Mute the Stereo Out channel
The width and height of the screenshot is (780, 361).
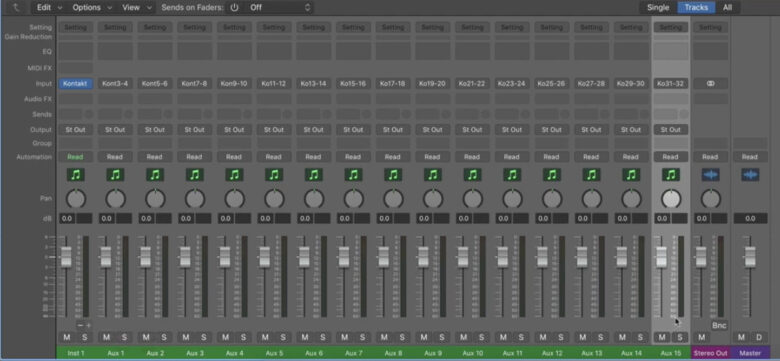point(701,338)
